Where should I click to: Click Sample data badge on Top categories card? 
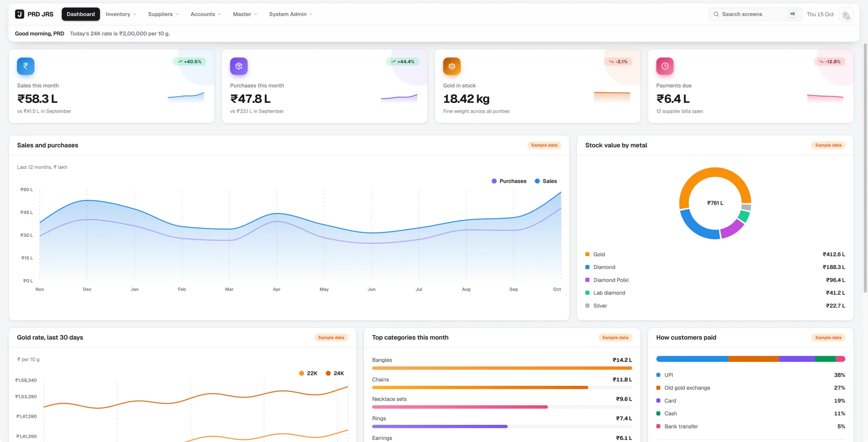[x=615, y=338]
